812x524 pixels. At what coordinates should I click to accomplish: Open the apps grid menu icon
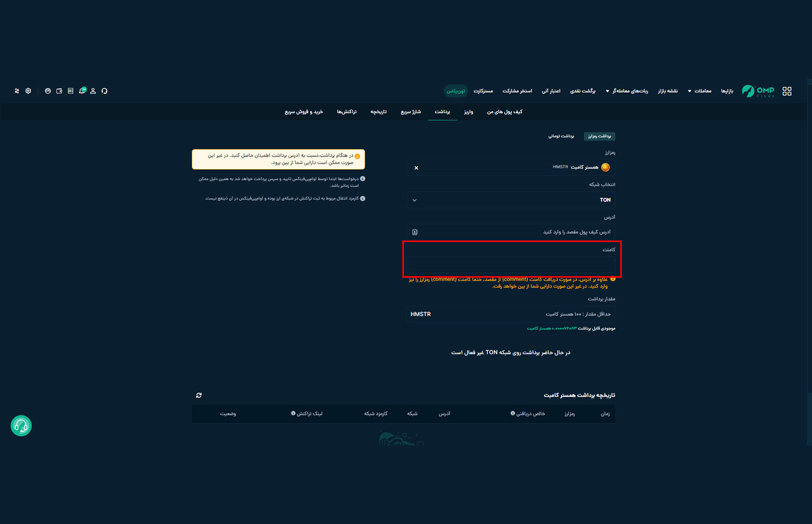[x=787, y=91]
